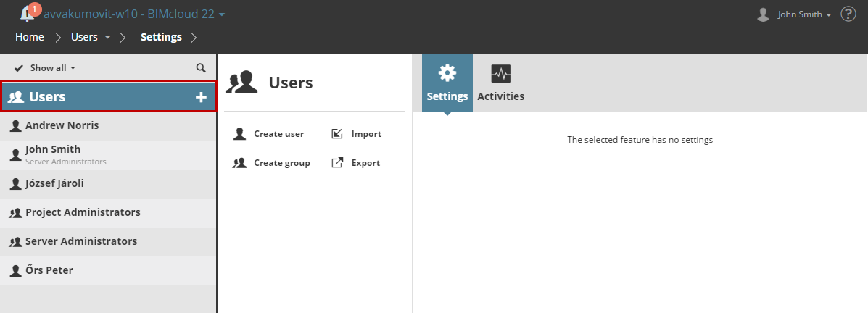Open the Activities tab
Viewport: 868px width, 313px height.
point(500,83)
